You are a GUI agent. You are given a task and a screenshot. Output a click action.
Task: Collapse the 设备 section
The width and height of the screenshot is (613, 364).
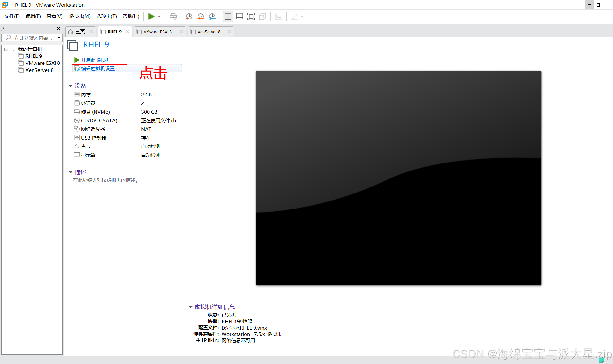click(x=71, y=86)
